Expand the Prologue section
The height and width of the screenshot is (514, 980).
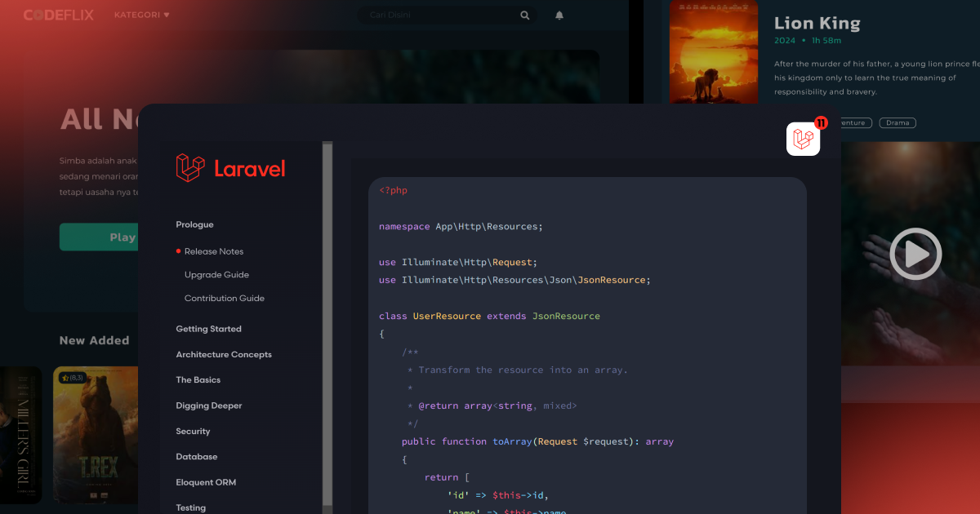[x=194, y=224]
